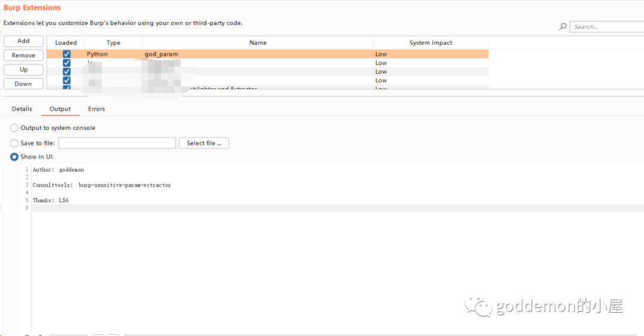
Task: Sort by the Type column header
Action: [114, 43]
